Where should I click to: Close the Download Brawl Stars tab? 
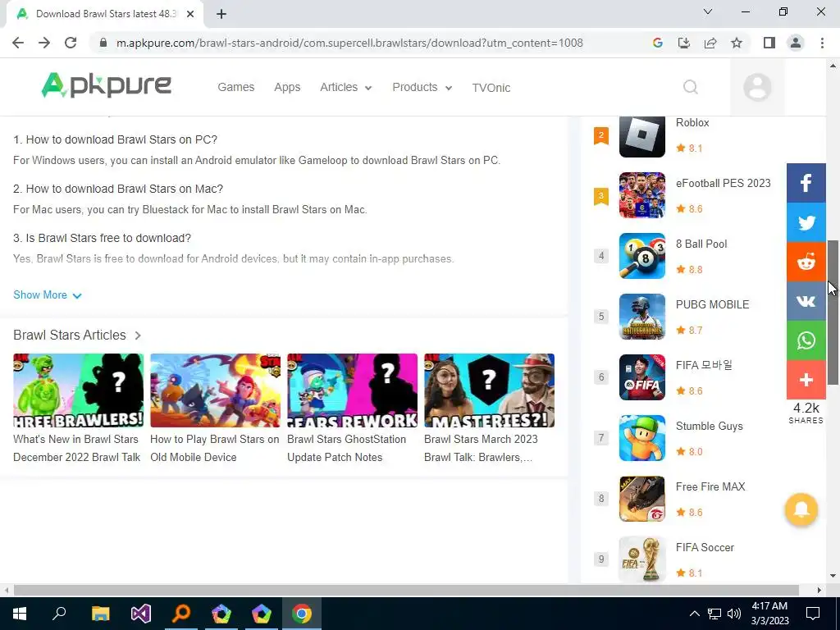(190, 14)
